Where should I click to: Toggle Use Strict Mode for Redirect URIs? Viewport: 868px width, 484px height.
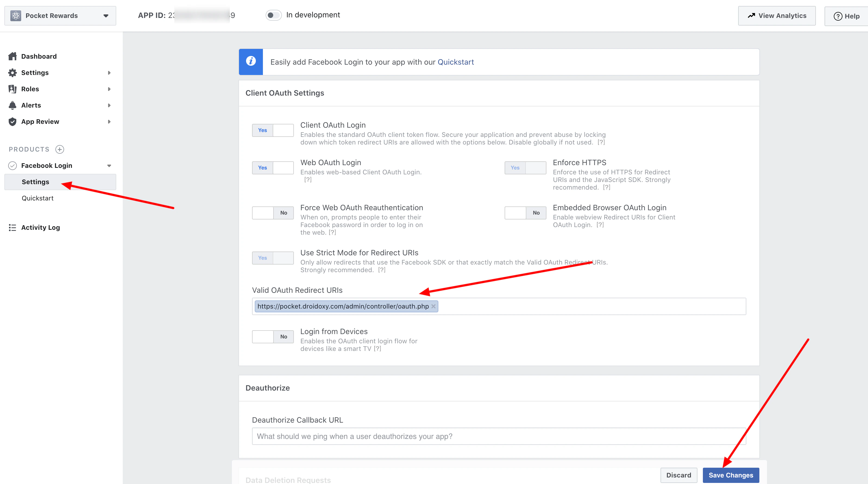[273, 258]
